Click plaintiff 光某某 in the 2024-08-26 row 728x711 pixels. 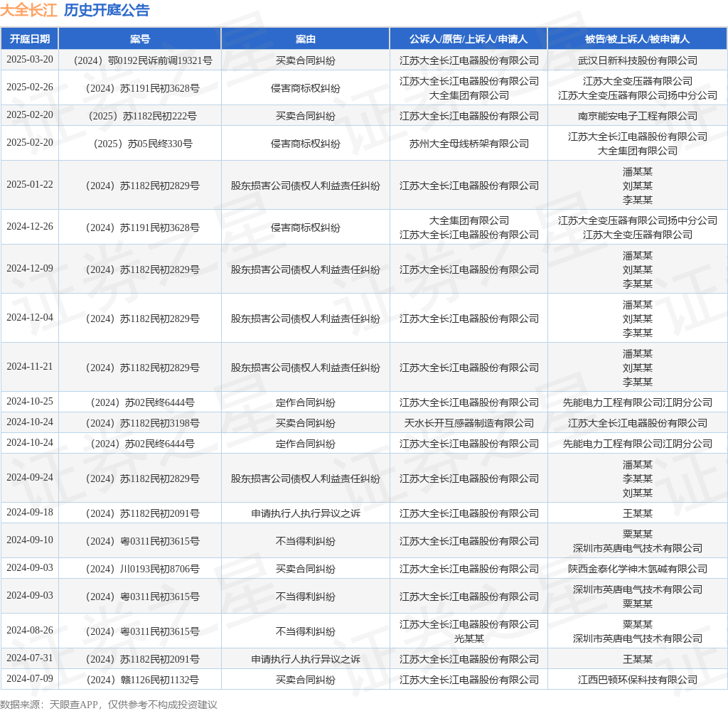[x=469, y=638]
